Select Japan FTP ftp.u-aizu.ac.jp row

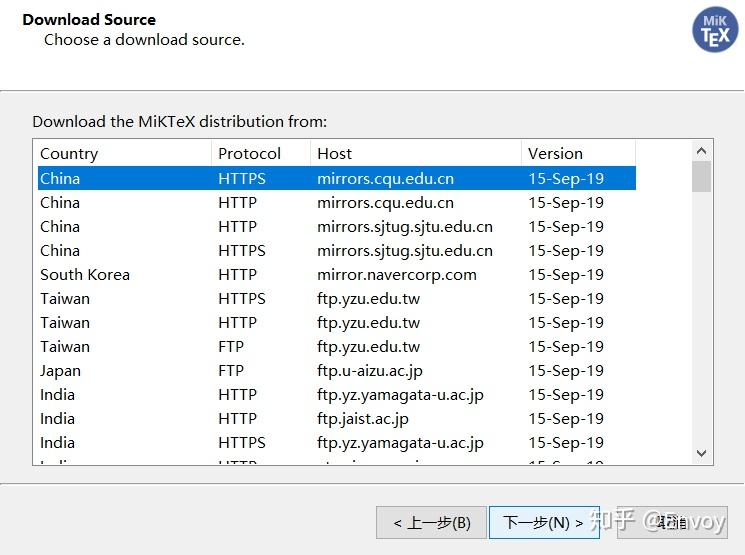click(x=335, y=371)
